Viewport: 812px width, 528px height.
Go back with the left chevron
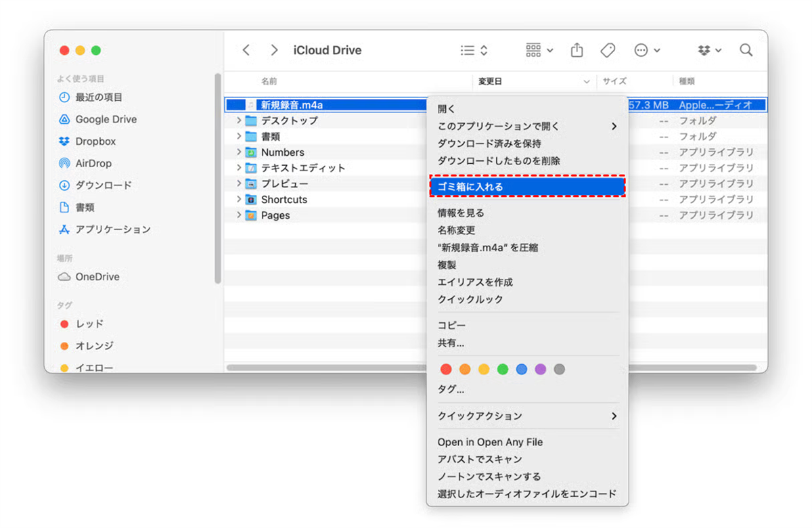[246, 50]
